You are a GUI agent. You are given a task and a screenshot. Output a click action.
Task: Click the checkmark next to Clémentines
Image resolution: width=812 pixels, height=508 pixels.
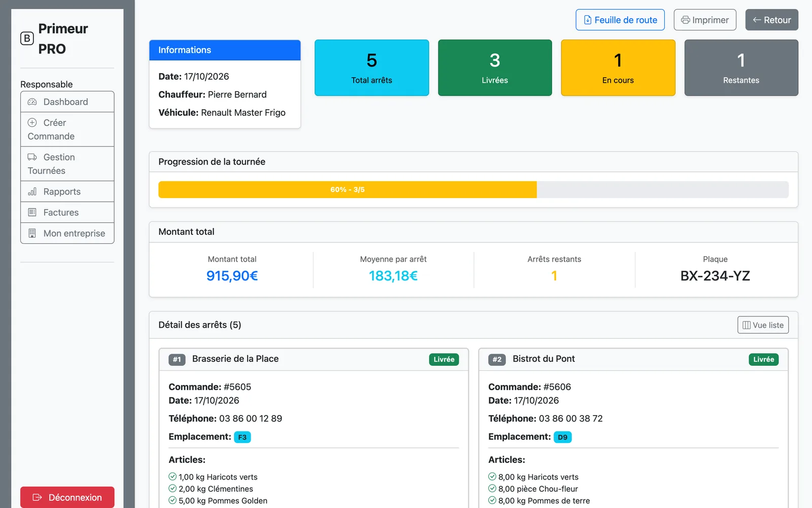point(173,488)
